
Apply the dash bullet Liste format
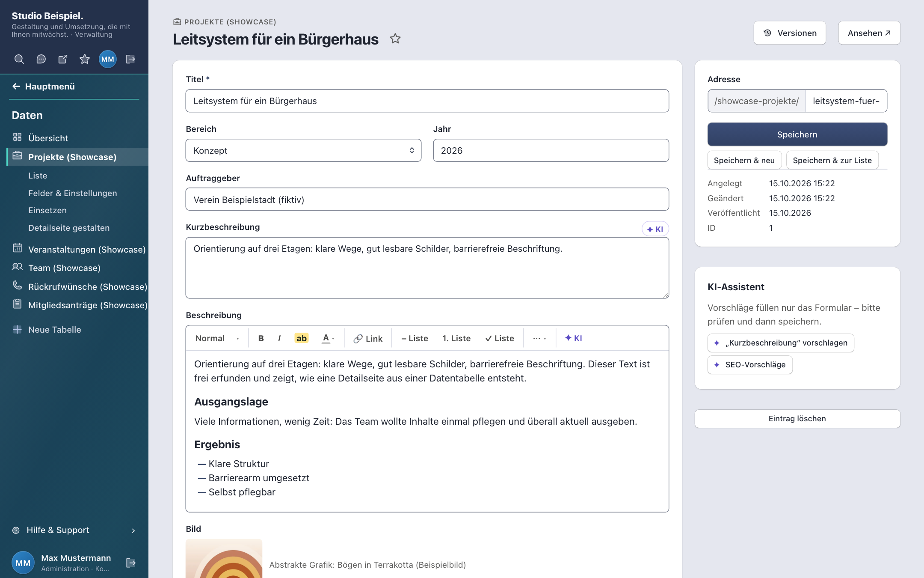(415, 338)
